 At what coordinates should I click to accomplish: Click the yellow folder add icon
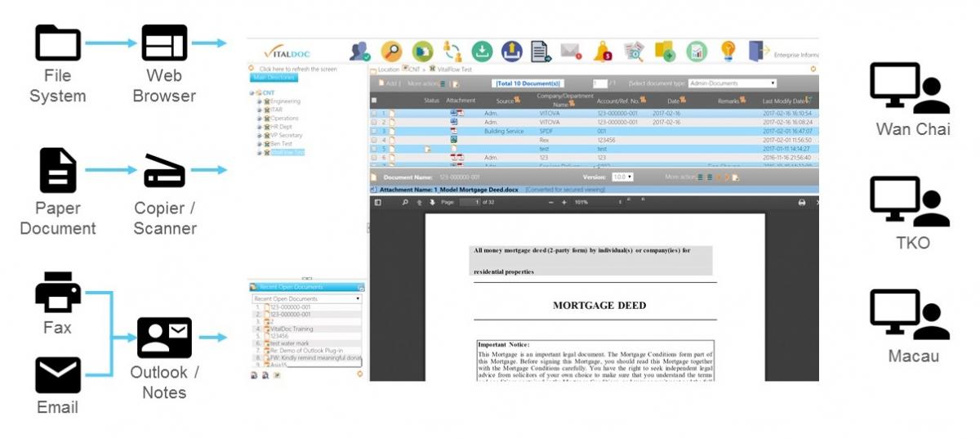665,51
